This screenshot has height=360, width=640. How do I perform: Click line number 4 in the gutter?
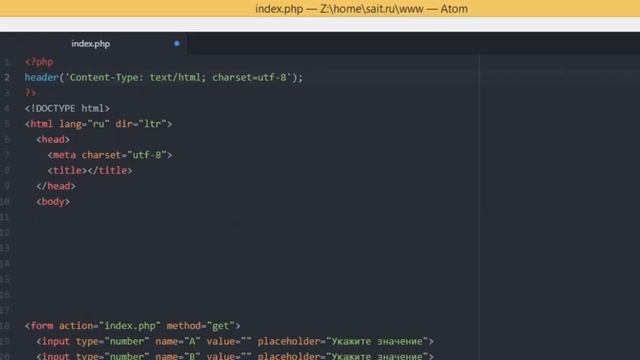pyautogui.click(x=7, y=109)
